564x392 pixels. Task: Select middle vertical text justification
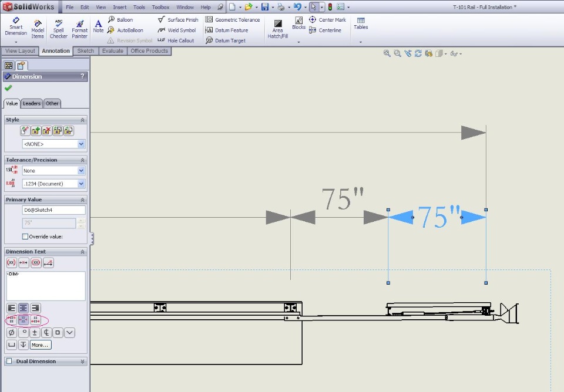pyautogui.click(x=23, y=319)
